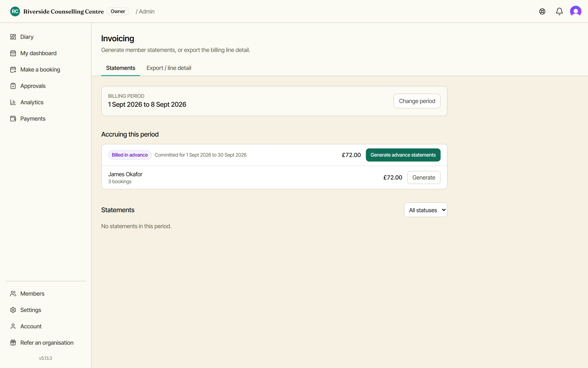Image resolution: width=588 pixels, height=368 pixels.
Task: Click version label v5.13.3
Action: point(46,358)
